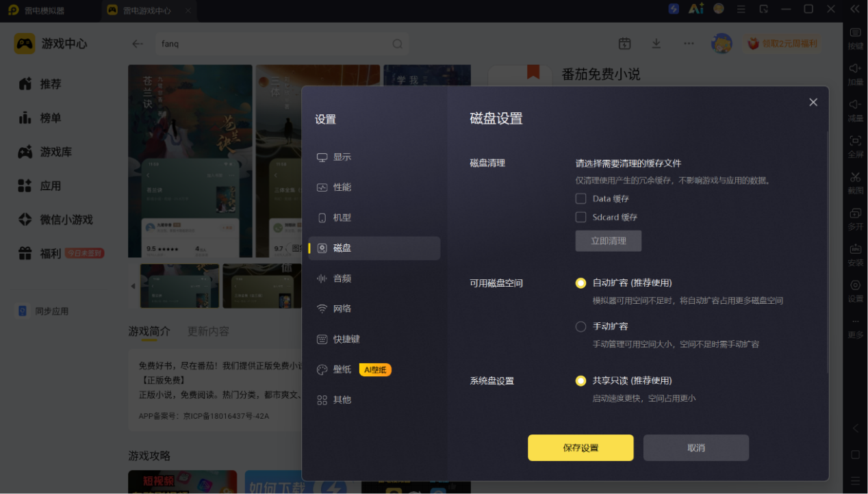This screenshot has width=868, height=494.
Task: Close the 雷电游戏中心 tab
Action: click(188, 10)
